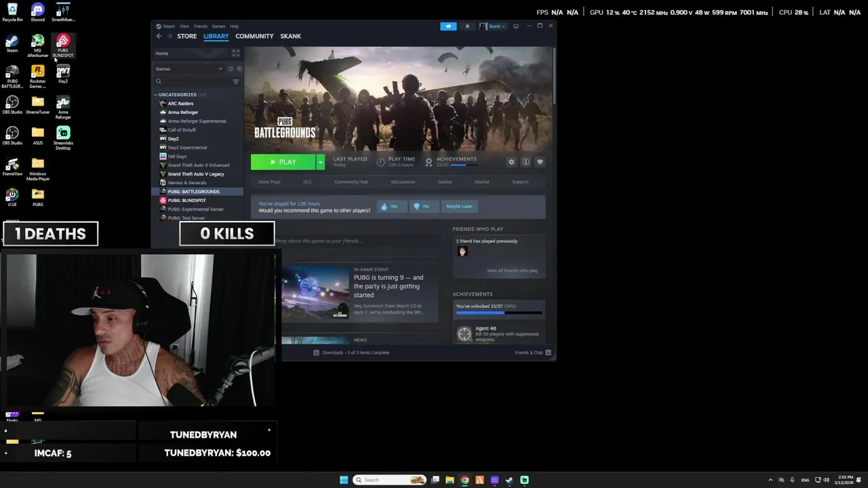
Task: Open the Games menu
Action: tap(218, 26)
